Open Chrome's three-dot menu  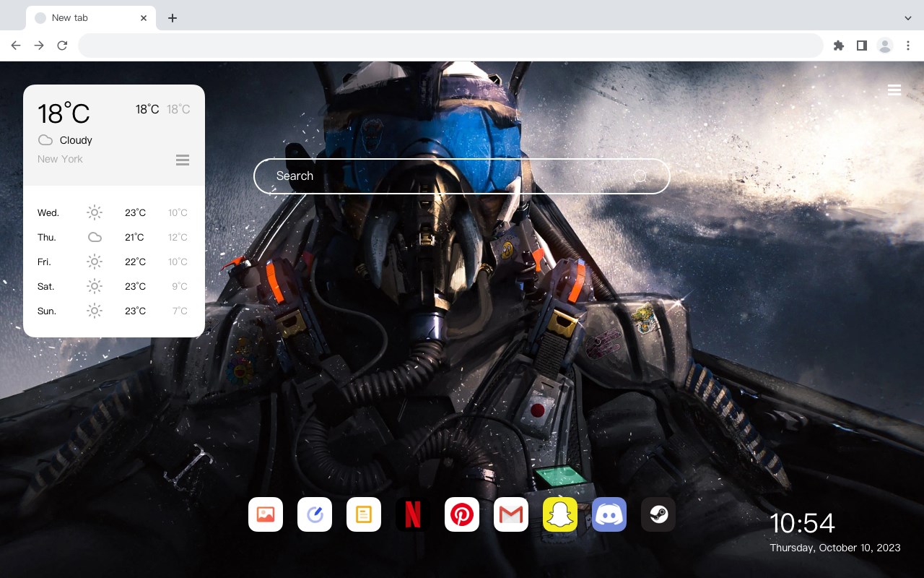click(x=908, y=46)
